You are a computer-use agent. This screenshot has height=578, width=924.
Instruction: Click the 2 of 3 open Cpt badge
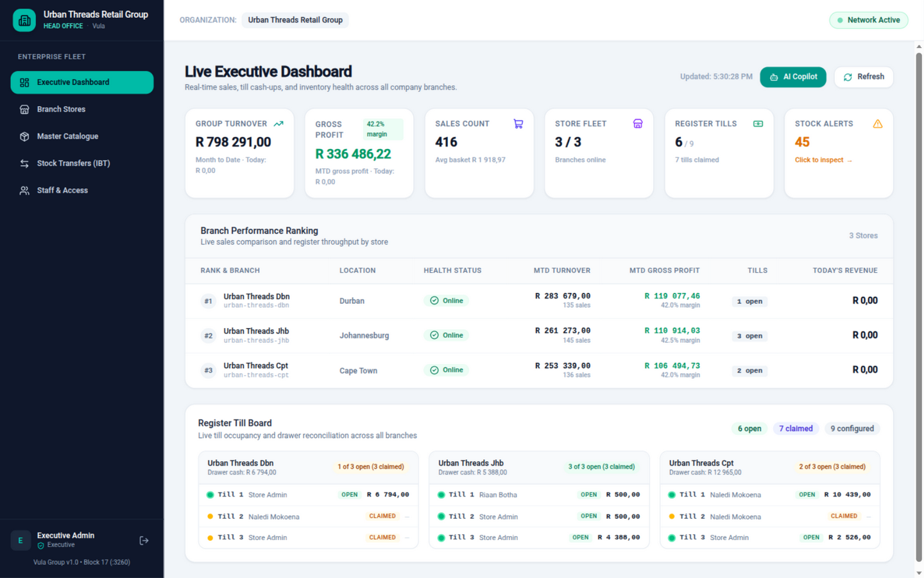832,467
